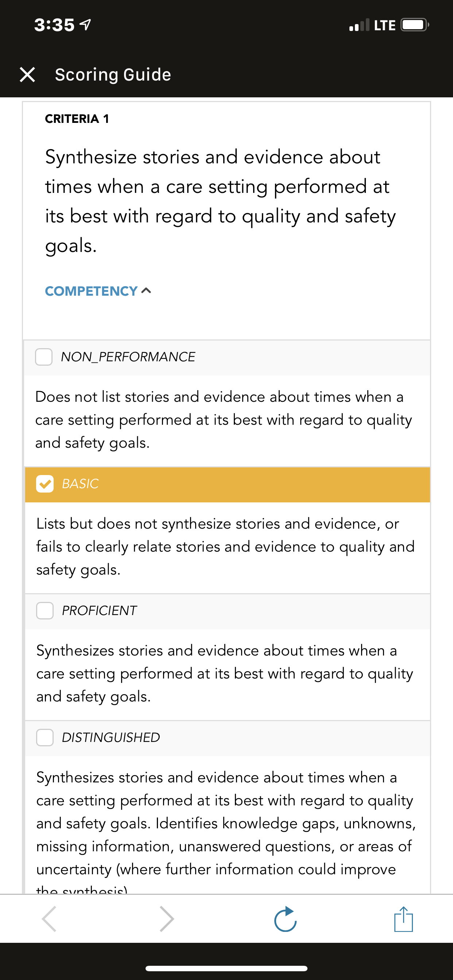Select the PROFICIENT rating header
The width and height of the screenshot is (453, 980).
click(x=227, y=611)
